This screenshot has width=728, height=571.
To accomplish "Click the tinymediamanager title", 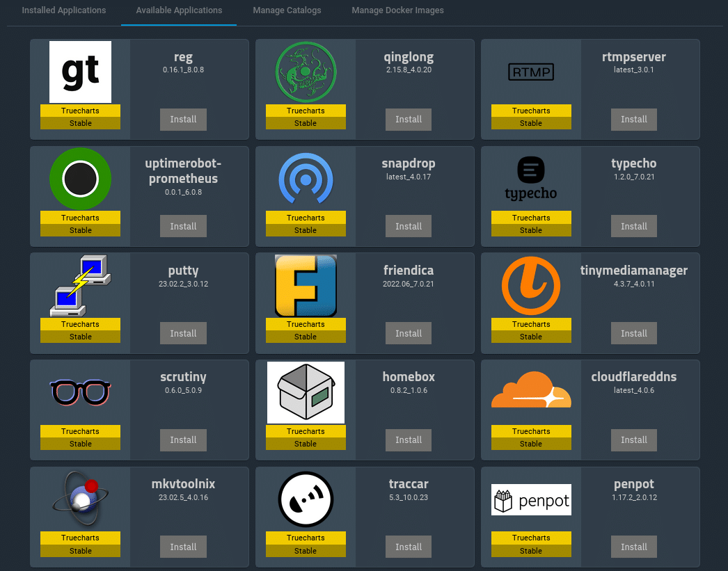I will click(x=634, y=271).
